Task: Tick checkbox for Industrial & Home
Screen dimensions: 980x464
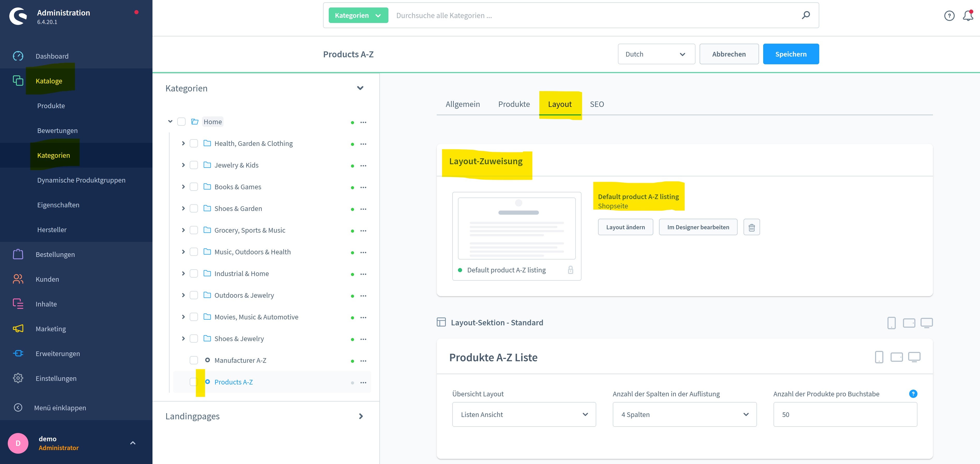Action: pyautogui.click(x=194, y=273)
